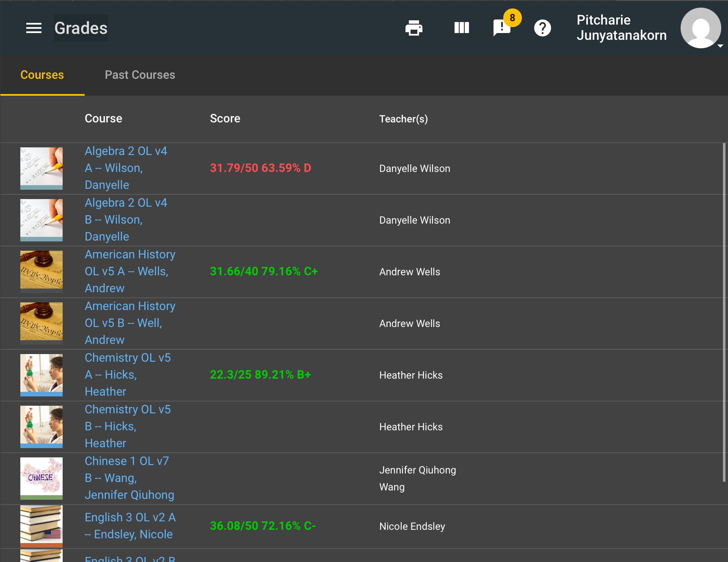Image resolution: width=728 pixels, height=562 pixels.
Task: Click the Chinese 1 course thumbnail
Action: [x=41, y=479]
